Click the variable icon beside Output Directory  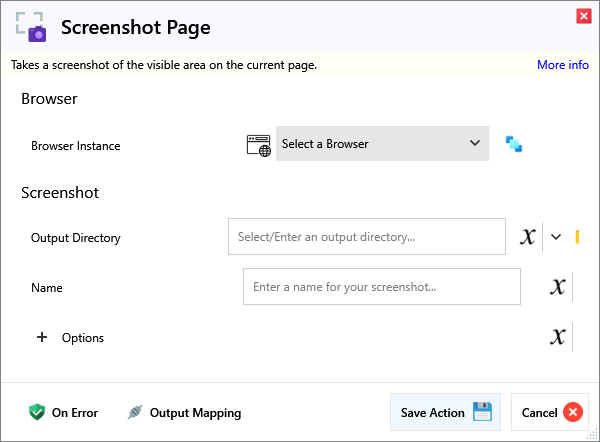click(x=528, y=237)
